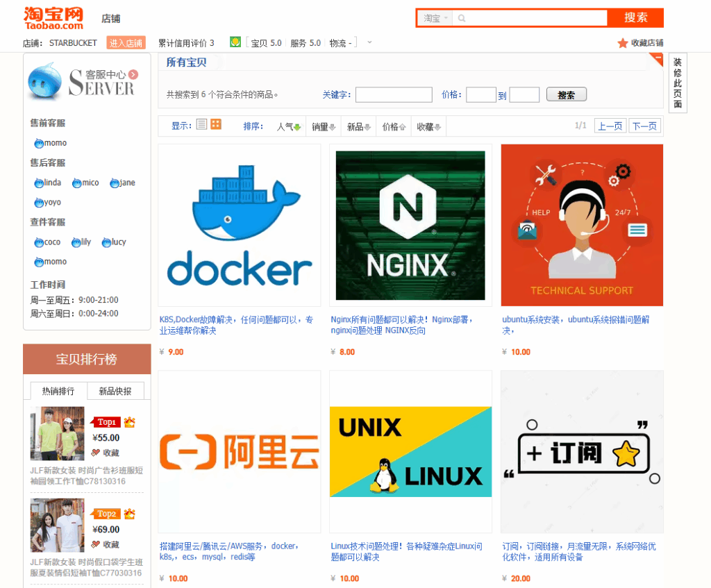This screenshot has width=711, height=588.
Task: Open the Technical Support product thumbnail
Action: point(582,226)
